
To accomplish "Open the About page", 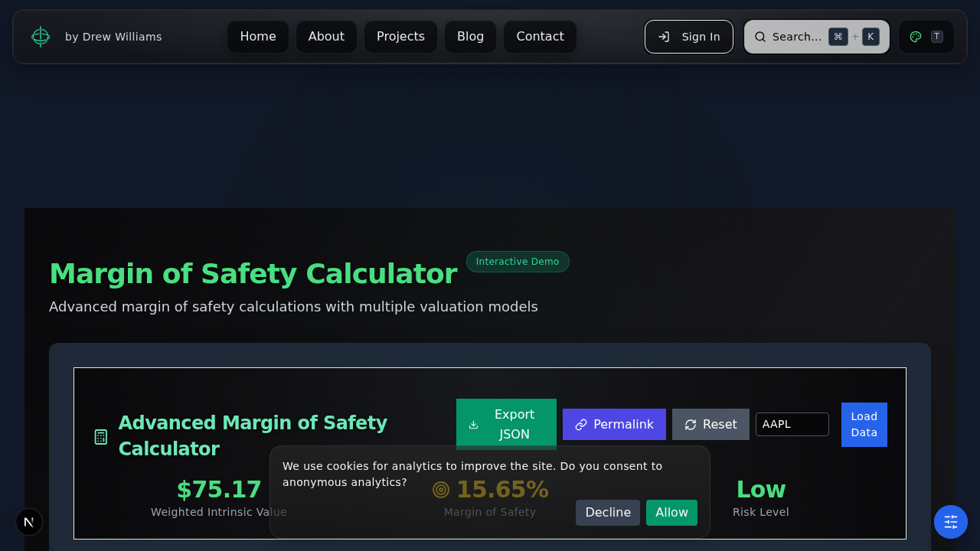I will (326, 37).
